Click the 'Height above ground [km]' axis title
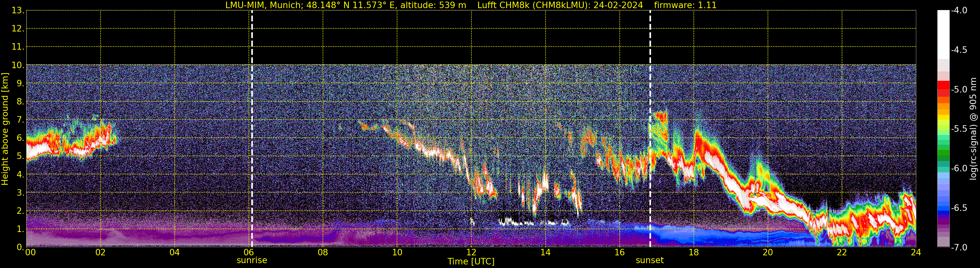 click(5, 129)
